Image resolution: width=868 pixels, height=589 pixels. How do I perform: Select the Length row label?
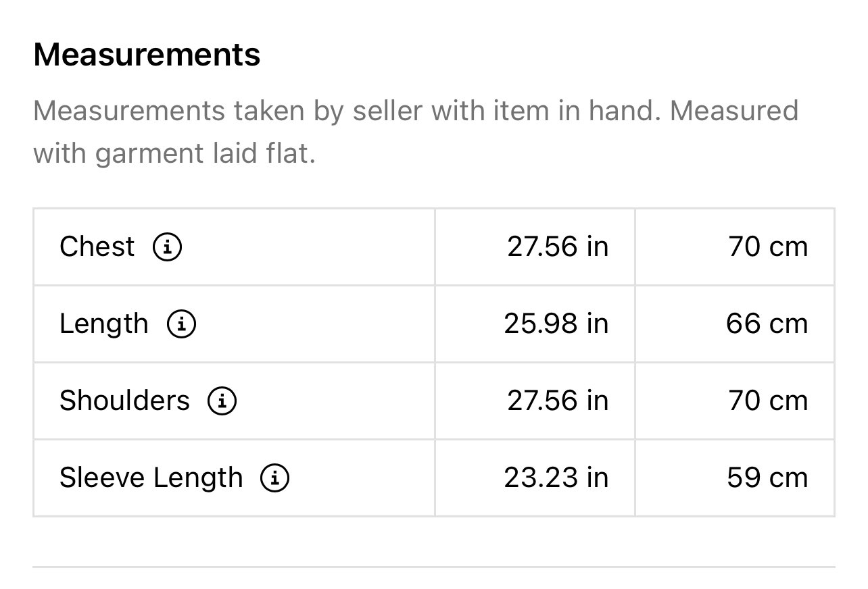(x=104, y=324)
